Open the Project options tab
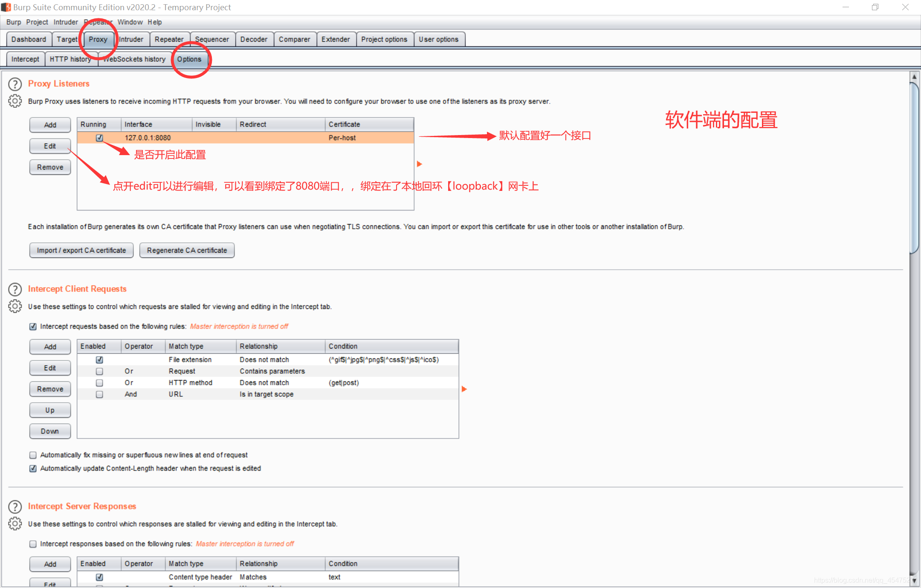This screenshot has width=921, height=588. pos(384,39)
